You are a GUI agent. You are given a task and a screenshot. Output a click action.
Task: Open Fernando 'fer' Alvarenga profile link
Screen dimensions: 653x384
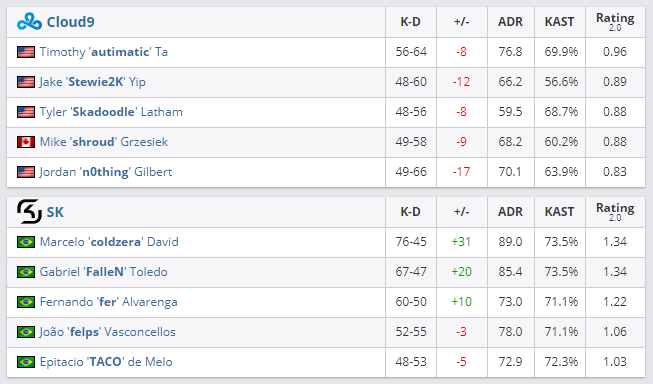tap(108, 302)
